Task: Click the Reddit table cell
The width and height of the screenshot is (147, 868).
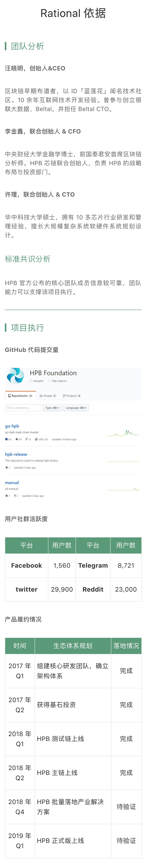Action: (x=93, y=589)
